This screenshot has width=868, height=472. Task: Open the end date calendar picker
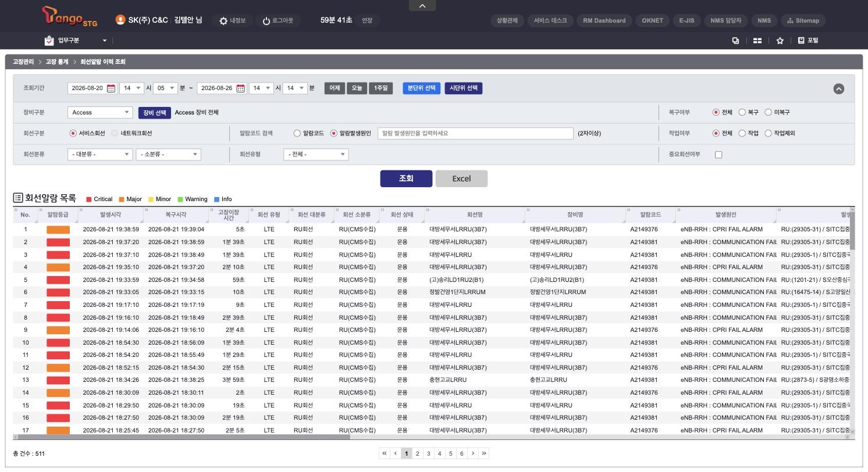point(240,88)
